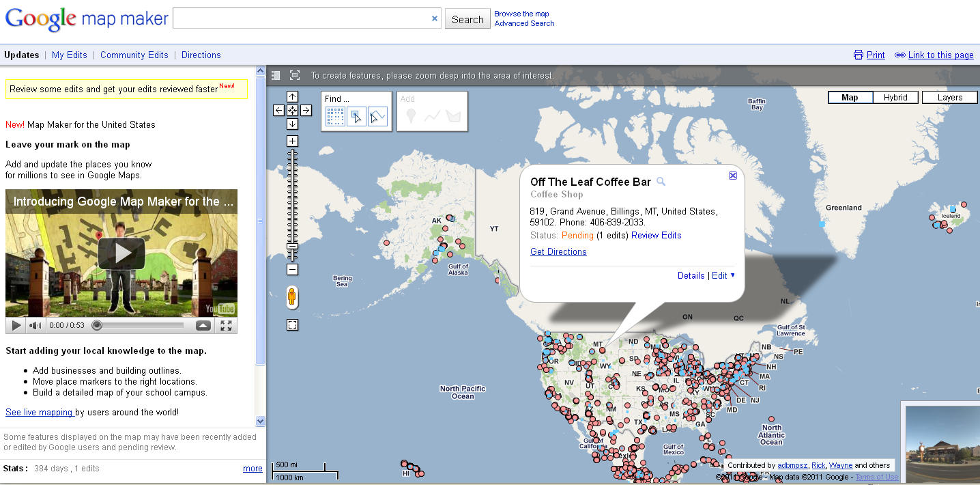Activate the drag-zoom rectangle tool below pegman
Image resolution: width=980 pixels, height=485 pixels.
[292, 325]
